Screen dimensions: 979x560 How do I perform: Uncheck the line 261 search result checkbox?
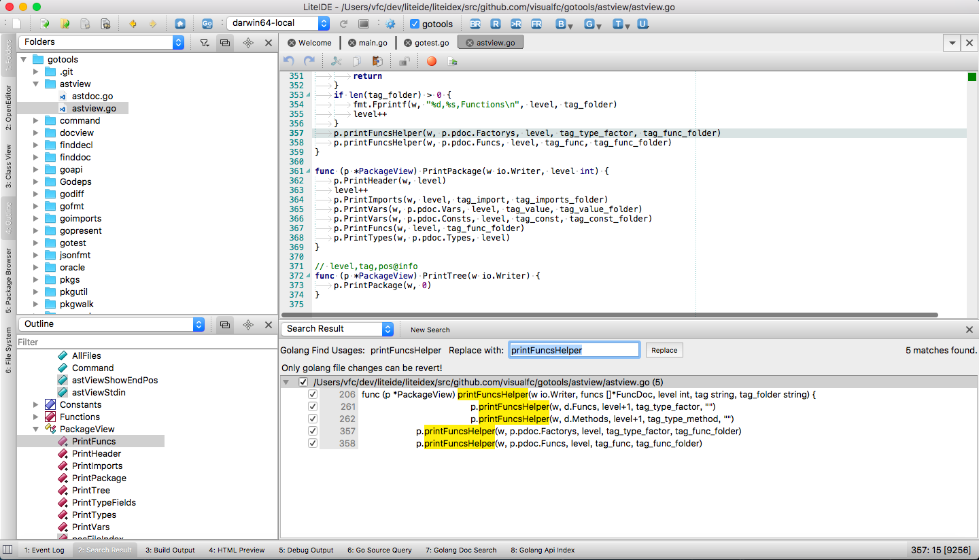[x=313, y=406]
